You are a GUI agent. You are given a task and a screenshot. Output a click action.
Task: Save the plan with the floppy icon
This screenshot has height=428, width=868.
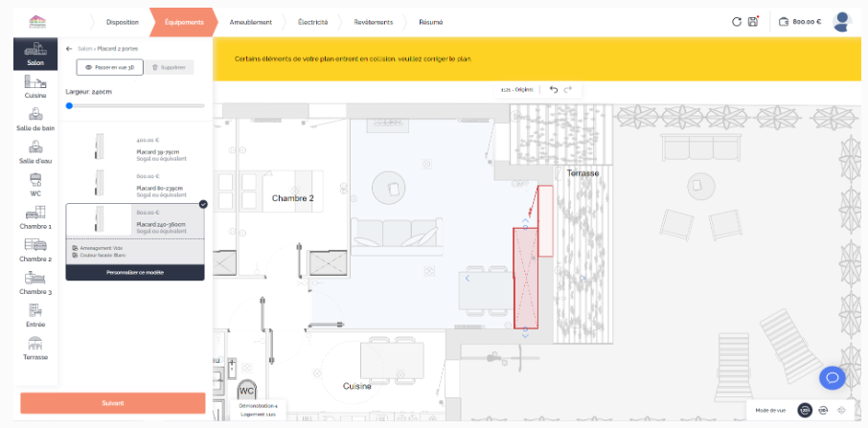(753, 22)
